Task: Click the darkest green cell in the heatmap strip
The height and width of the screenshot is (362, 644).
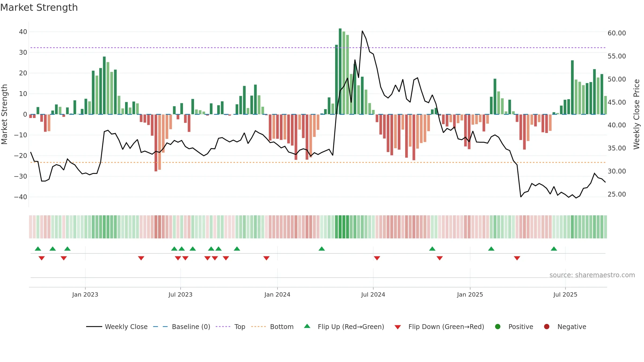Action: (x=340, y=227)
